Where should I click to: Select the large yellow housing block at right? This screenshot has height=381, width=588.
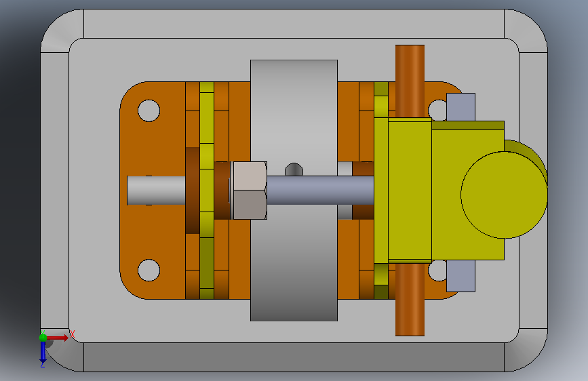tap(446, 190)
